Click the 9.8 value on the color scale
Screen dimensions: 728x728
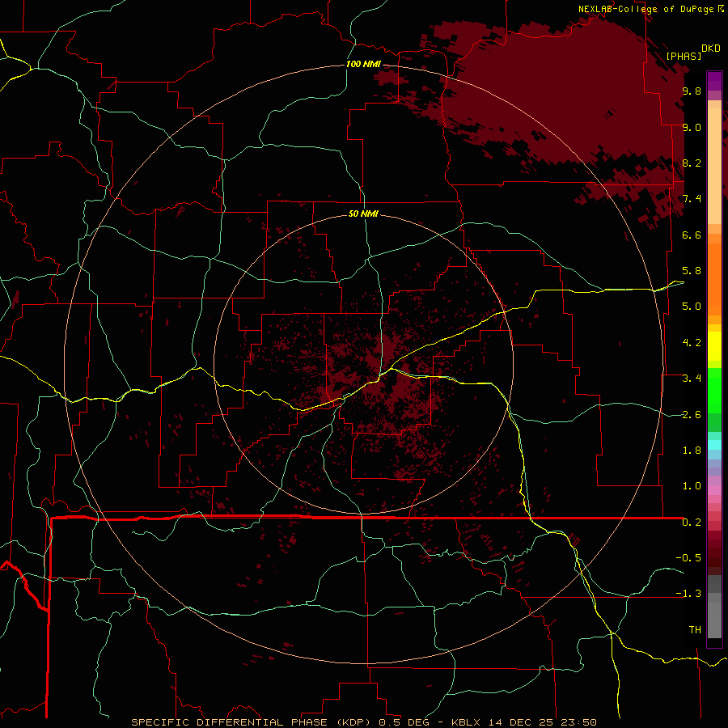coord(692,91)
